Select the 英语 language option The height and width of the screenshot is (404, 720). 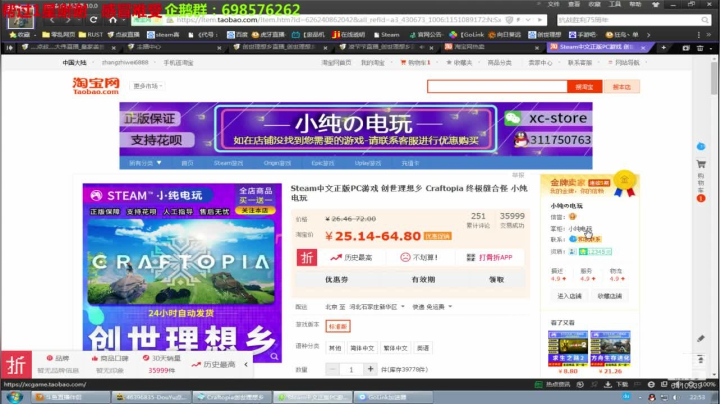[422, 348]
